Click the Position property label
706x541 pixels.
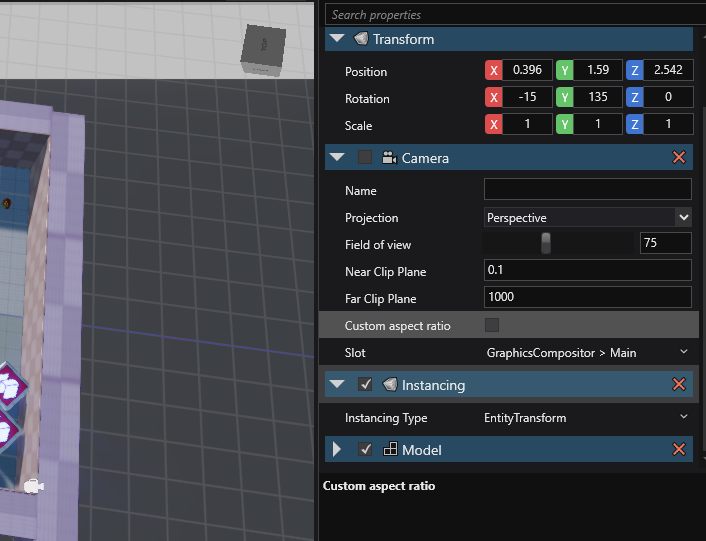pyautogui.click(x=366, y=72)
